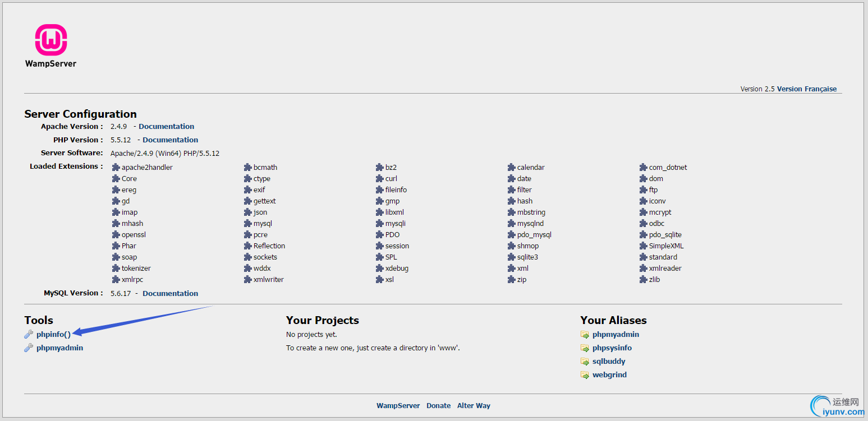Click the 'libxml' extension text
The image size is (868, 421).
coord(394,212)
